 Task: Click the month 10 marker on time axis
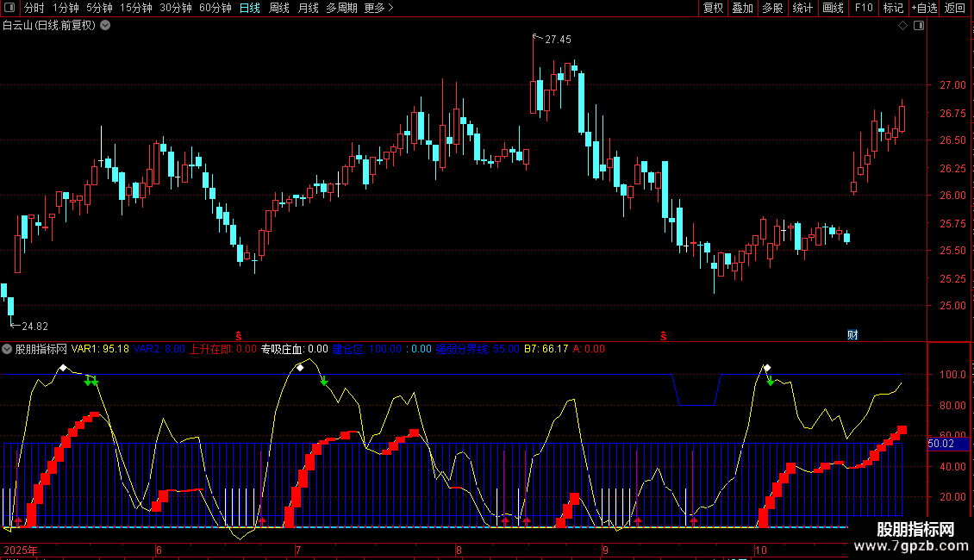(761, 550)
